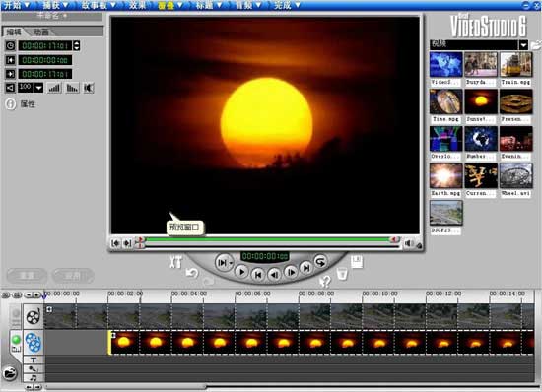Save project with floppy disk icon
Viewport: 542px width, 392px height.
[x=357, y=262]
